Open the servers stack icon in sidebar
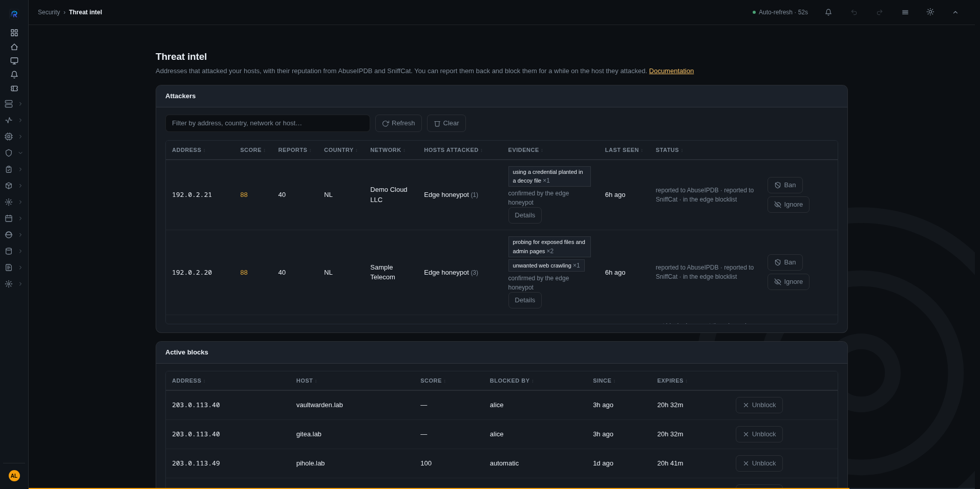 (9, 104)
